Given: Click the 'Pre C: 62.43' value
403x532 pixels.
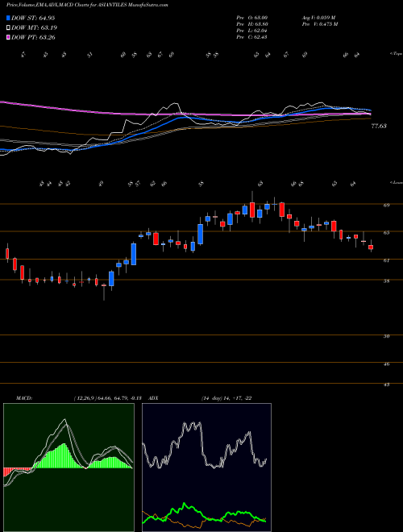Looking at the screenshot, I should tap(253, 36).
